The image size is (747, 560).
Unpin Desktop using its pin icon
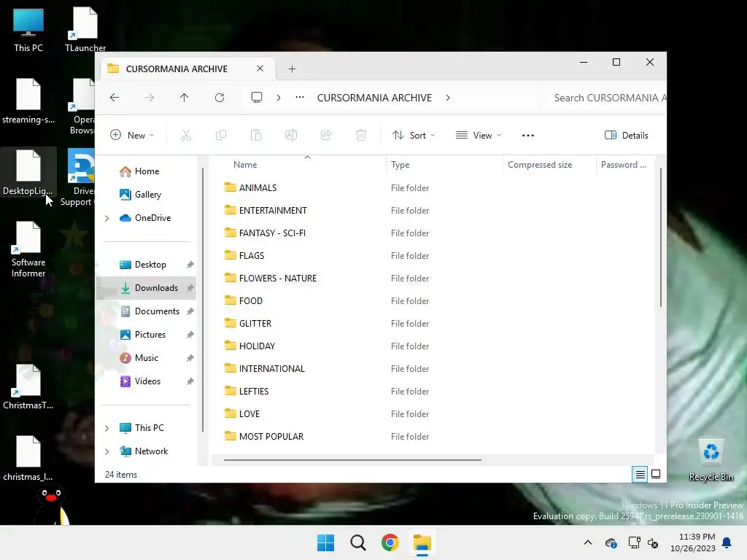point(190,265)
